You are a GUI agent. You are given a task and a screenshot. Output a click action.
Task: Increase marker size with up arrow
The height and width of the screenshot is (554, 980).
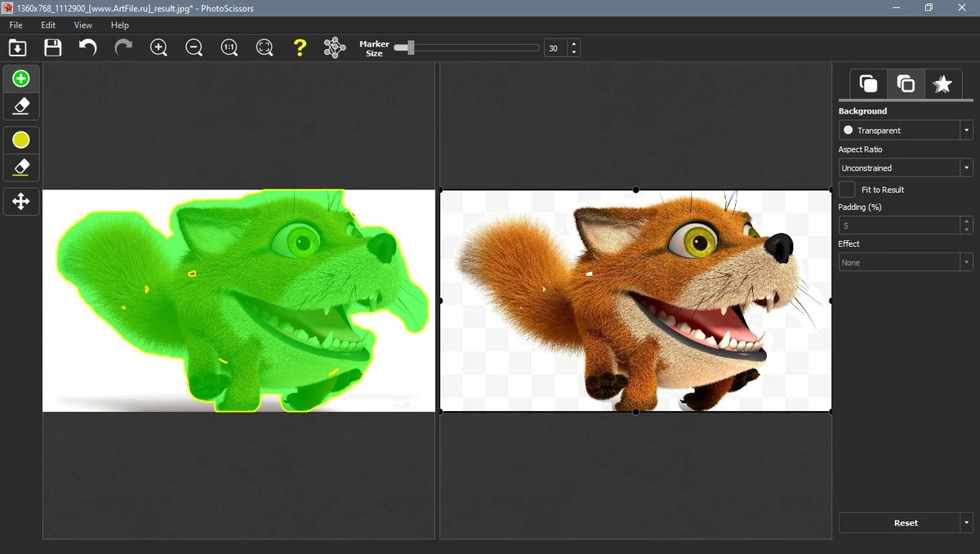click(573, 43)
